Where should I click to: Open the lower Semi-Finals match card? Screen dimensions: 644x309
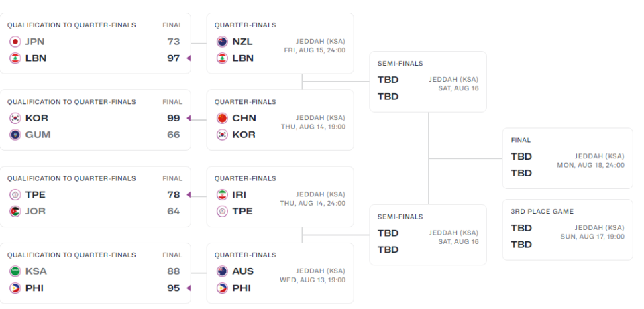428,235
